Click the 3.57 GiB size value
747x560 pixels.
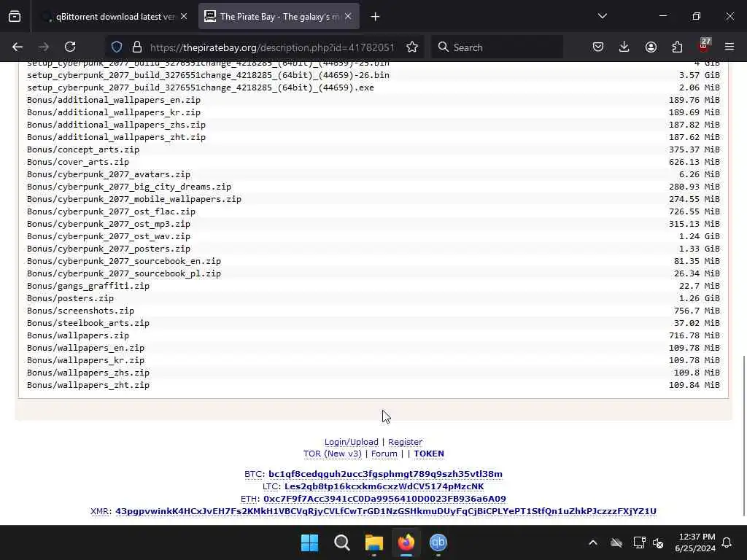[700, 75]
